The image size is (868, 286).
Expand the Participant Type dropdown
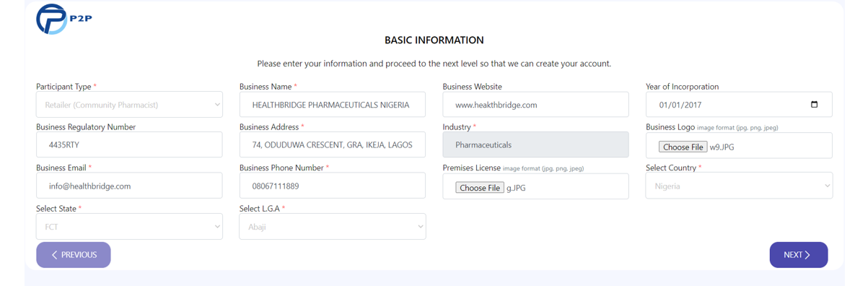[x=129, y=105]
